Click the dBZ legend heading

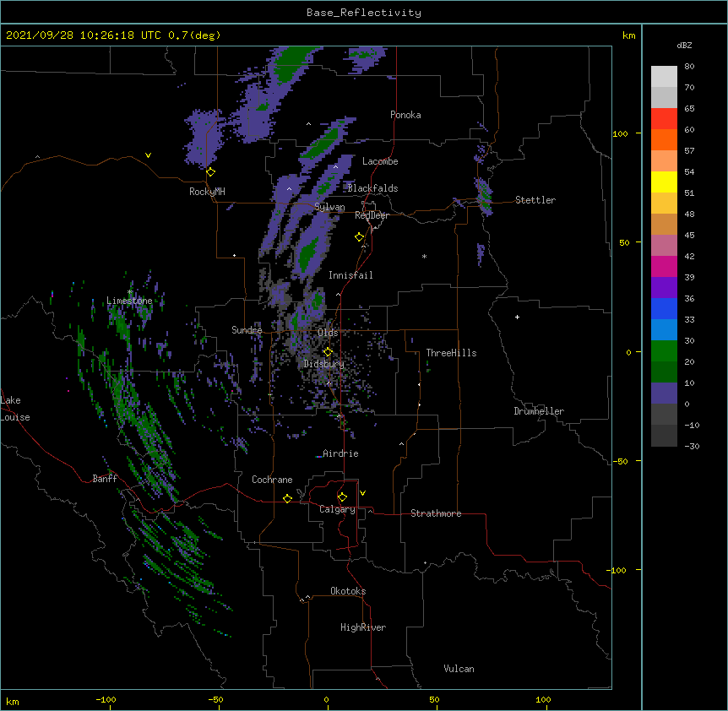click(684, 45)
